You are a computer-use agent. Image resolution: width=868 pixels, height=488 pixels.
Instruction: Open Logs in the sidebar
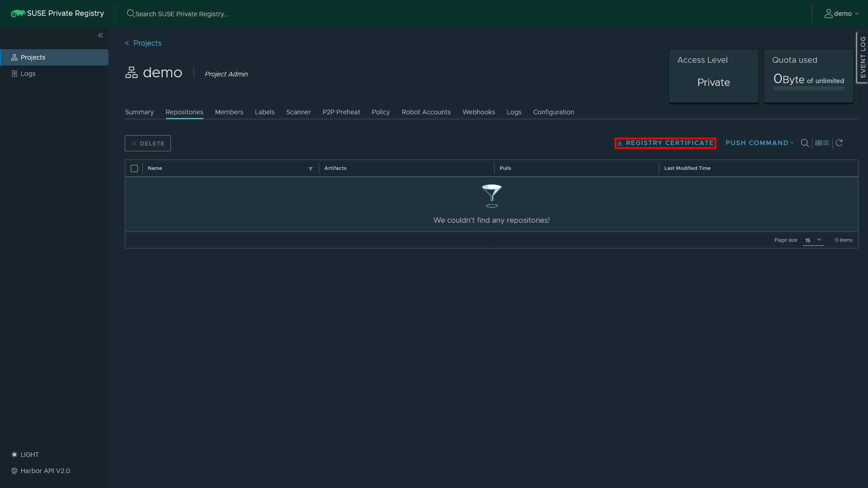click(54, 74)
